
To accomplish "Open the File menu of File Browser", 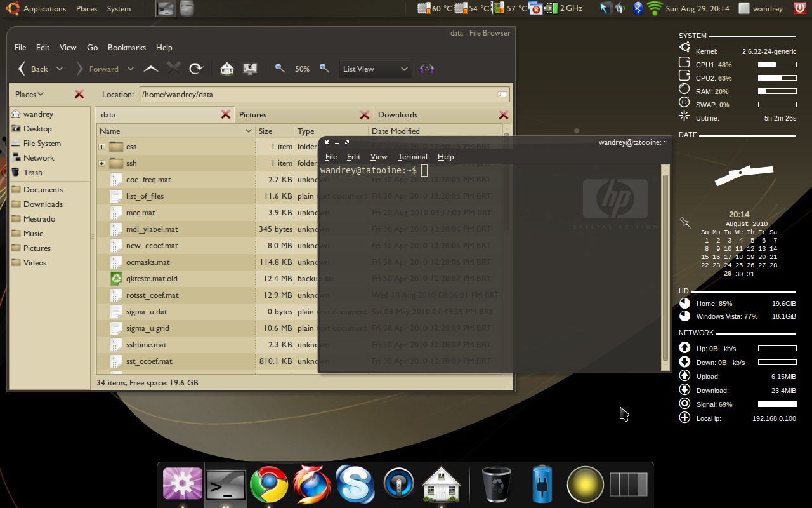I will (x=20, y=47).
